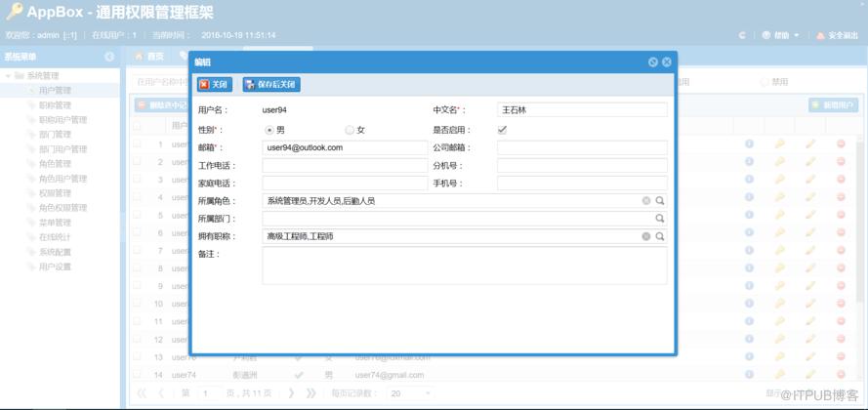
Task: Open 角色用户管理 in the sidebar tree
Action: pyautogui.click(x=62, y=179)
